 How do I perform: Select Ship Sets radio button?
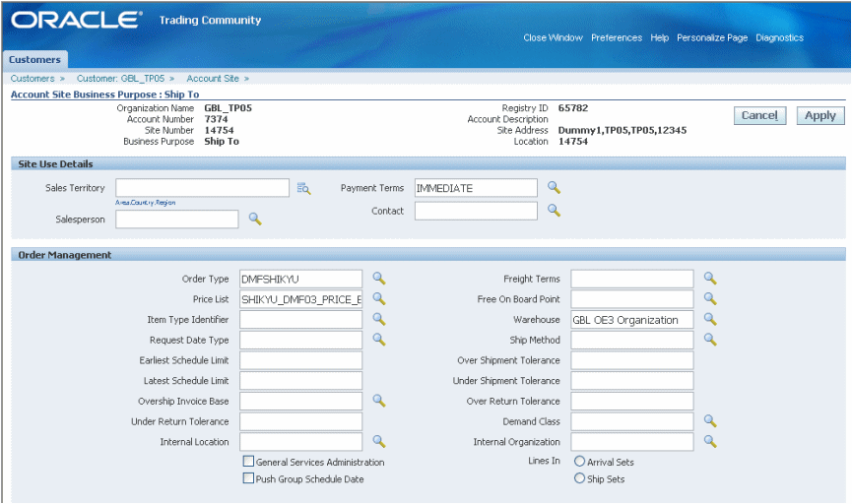pyautogui.click(x=580, y=478)
